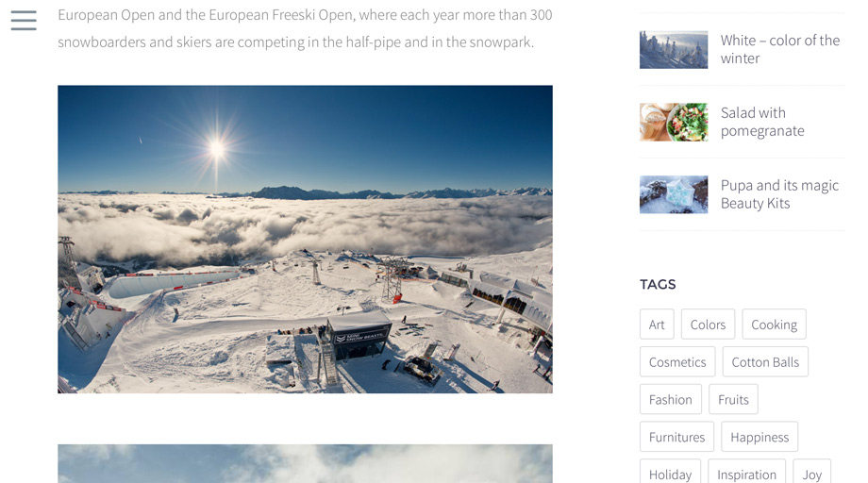
Task: Open the hamburger menu icon
Action: tap(24, 21)
